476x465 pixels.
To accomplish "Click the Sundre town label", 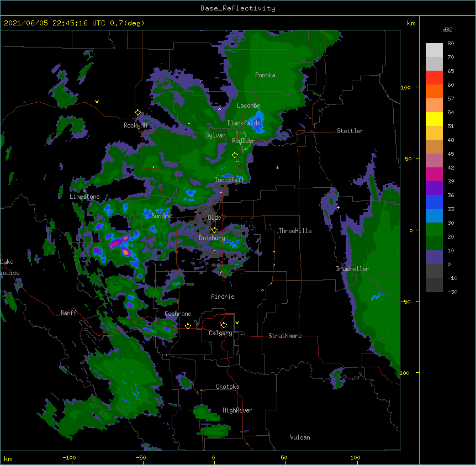I will tap(161, 216).
